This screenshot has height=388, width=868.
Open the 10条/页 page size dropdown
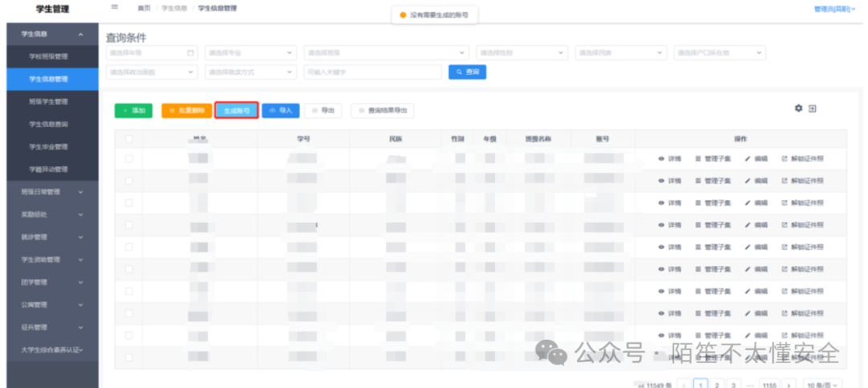[x=823, y=385]
